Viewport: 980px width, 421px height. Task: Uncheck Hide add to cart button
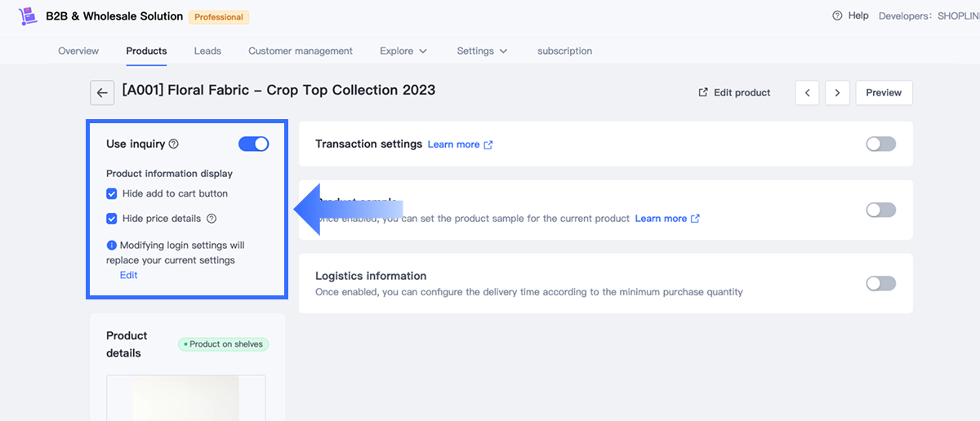click(112, 194)
